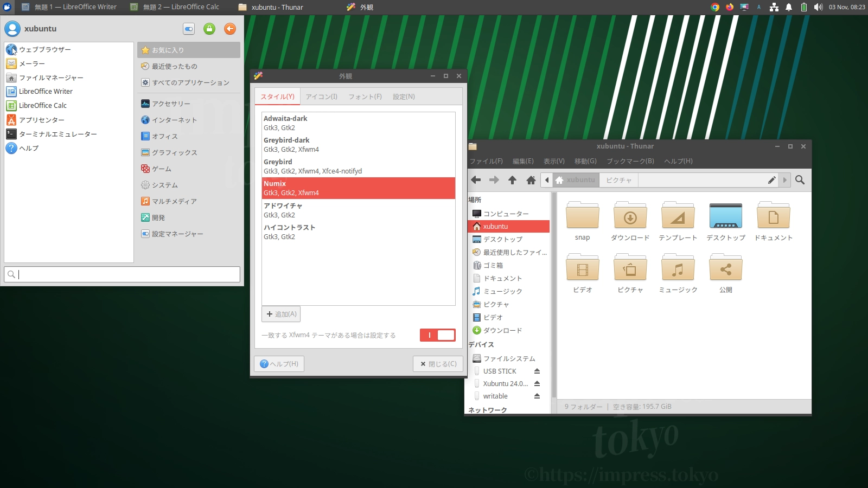Screen dimensions: 868x488
Task: Click the xubuntu path bar button
Action: click(x=576, y=180)
